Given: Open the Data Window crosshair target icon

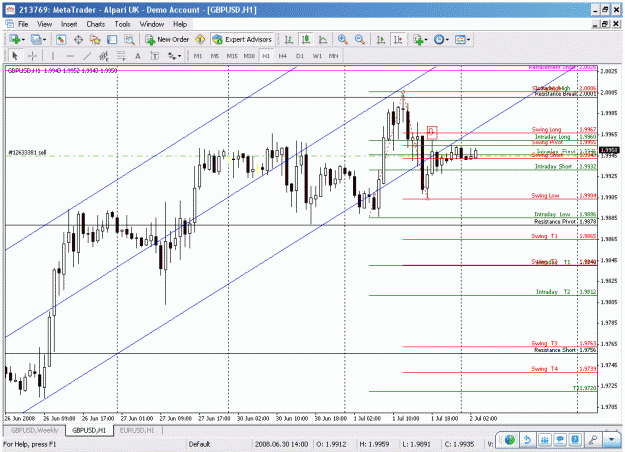Looking at the screenshot, I should [78, 39].
